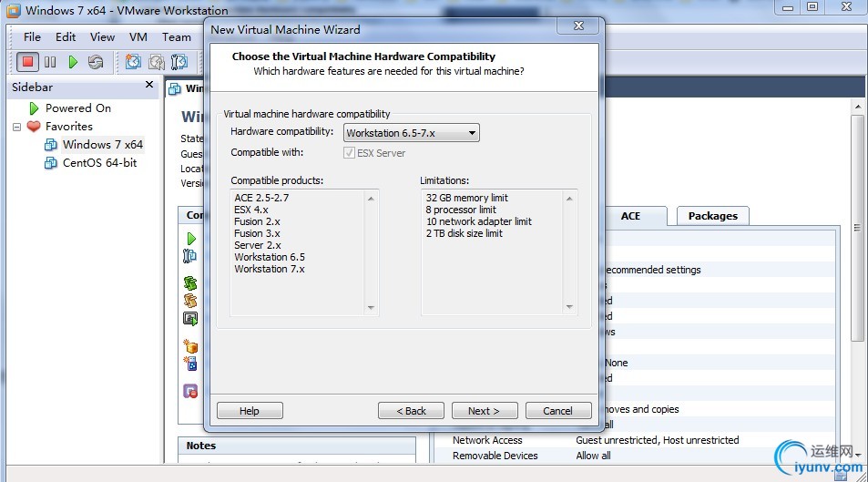Click the Favorites heart icon

tap(34, 127)
